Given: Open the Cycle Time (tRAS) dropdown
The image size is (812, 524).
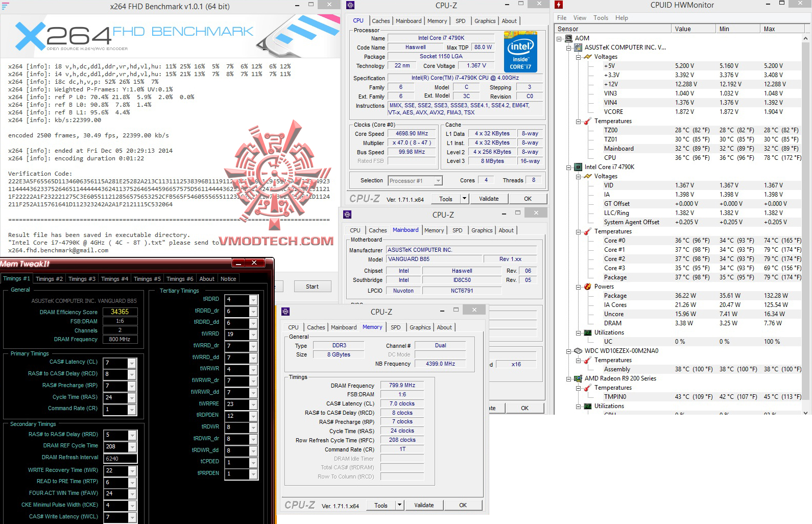Looking at the screenshot, I should (132, 397).
